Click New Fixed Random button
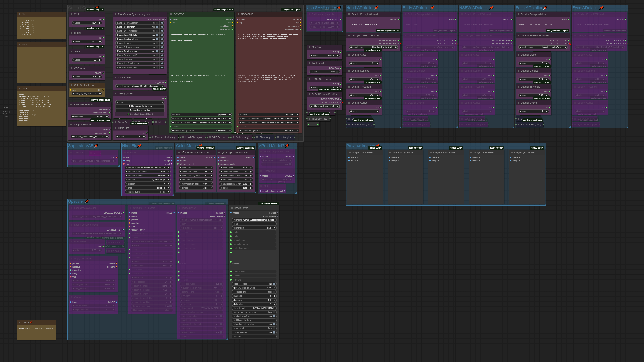The height and width of the screenshot is (362, 644). pos(140,110)
